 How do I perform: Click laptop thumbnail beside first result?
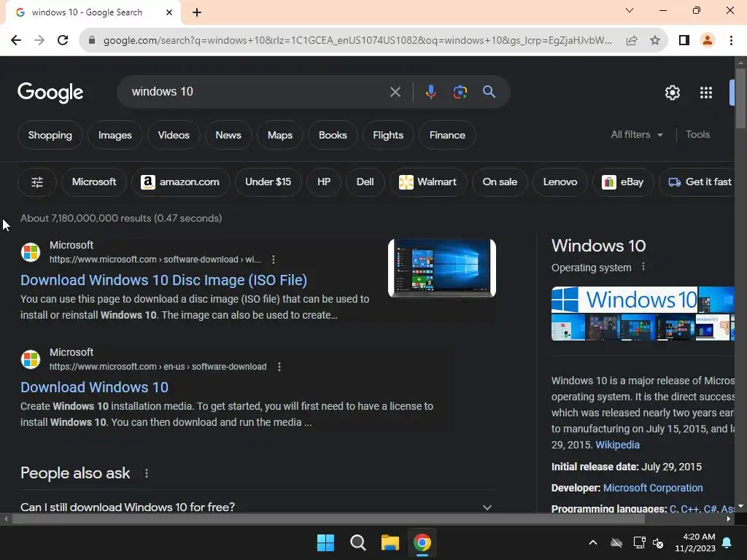442,268
